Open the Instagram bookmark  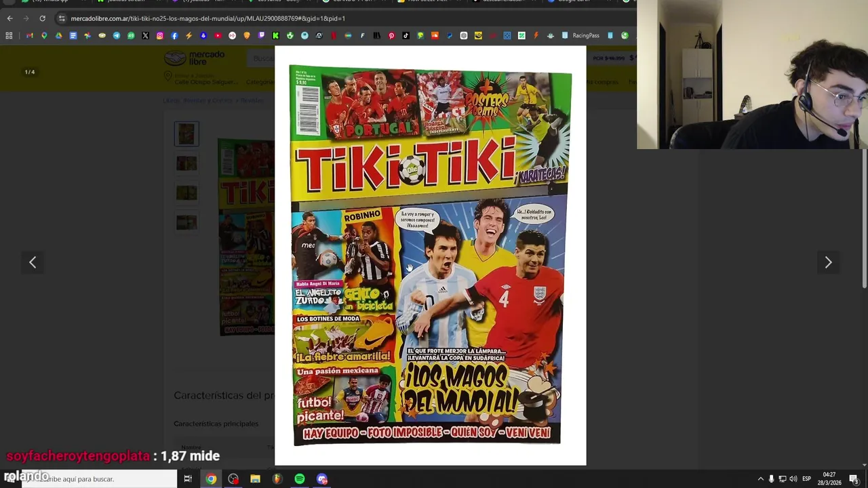tap(160, 35)
